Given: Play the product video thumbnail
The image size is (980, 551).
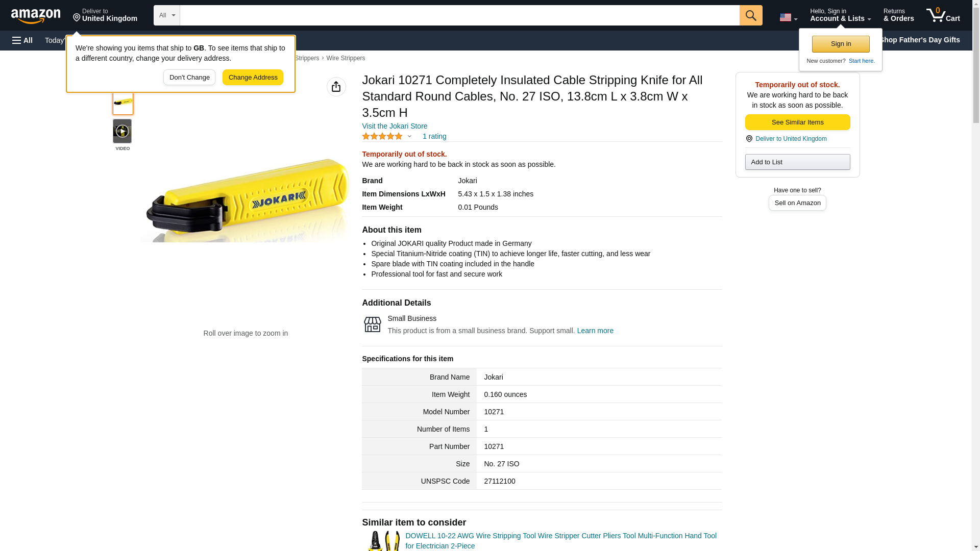Looking at the screenshot, I should (122, 132).
